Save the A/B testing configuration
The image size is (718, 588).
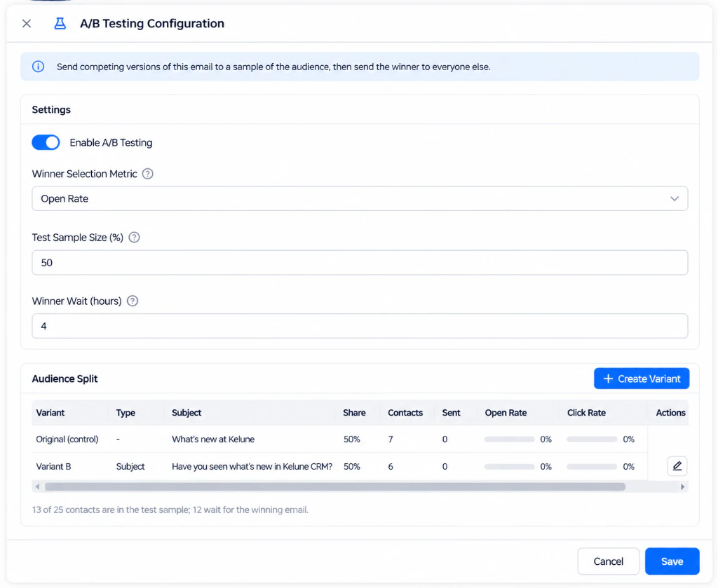tap(672, 561)
